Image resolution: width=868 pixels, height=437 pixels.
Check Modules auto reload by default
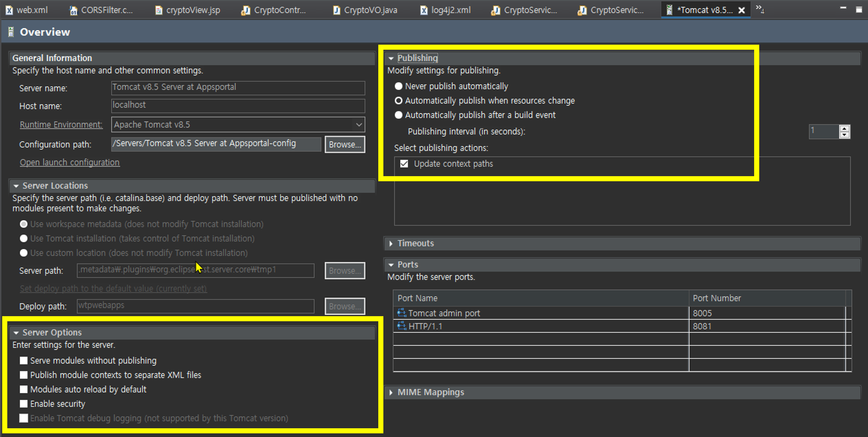(x=24, y=389)
